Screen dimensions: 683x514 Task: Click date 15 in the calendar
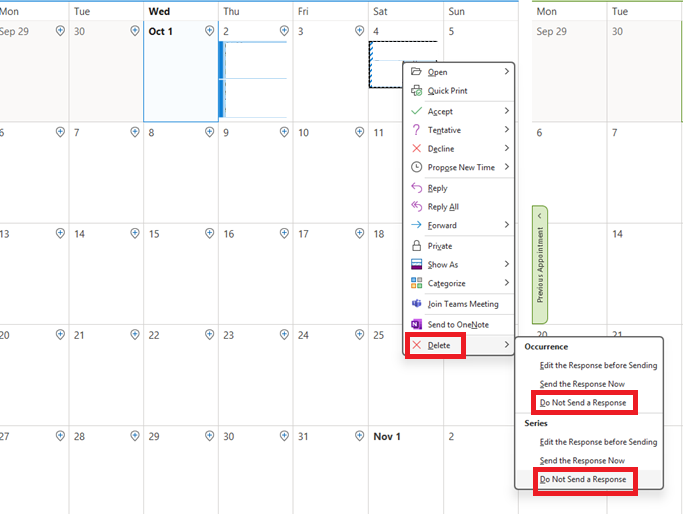[x=154, y=234]
